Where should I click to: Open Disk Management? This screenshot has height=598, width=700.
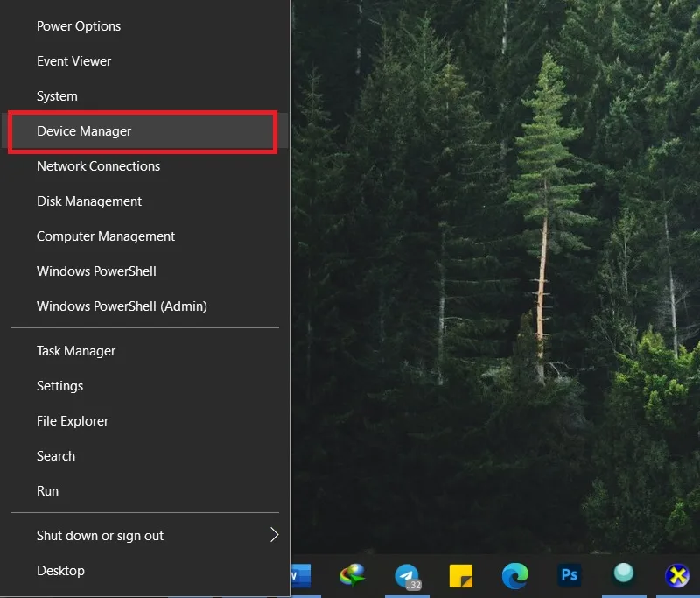[x=145, y=201]
